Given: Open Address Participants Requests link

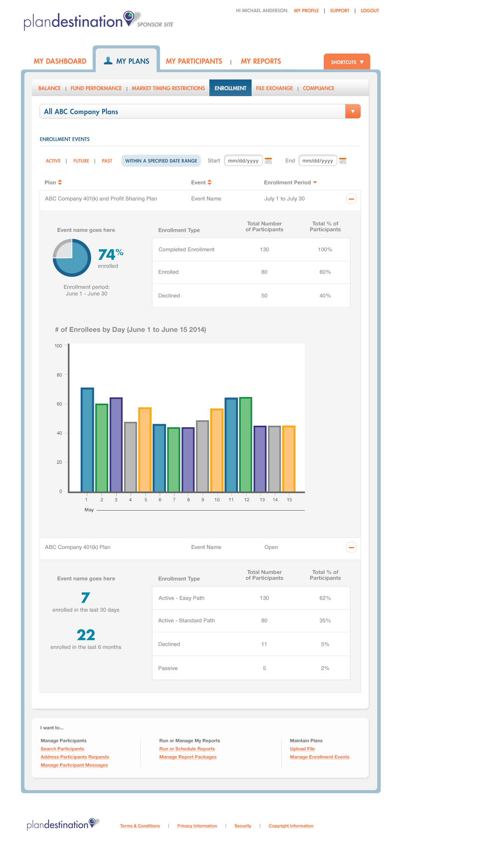Looking at the screenshot, I should [x=75, y=757].
